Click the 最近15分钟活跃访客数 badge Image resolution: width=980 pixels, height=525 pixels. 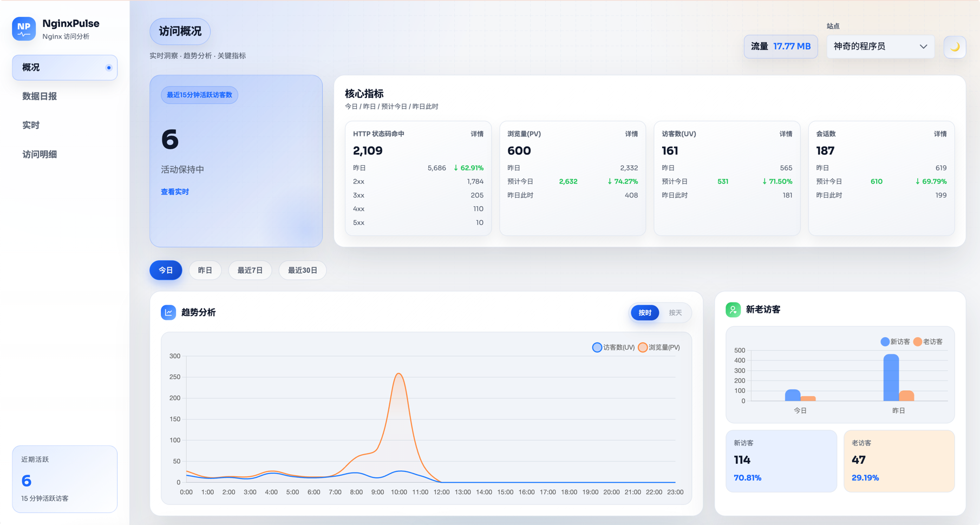[x=199, y=95]
